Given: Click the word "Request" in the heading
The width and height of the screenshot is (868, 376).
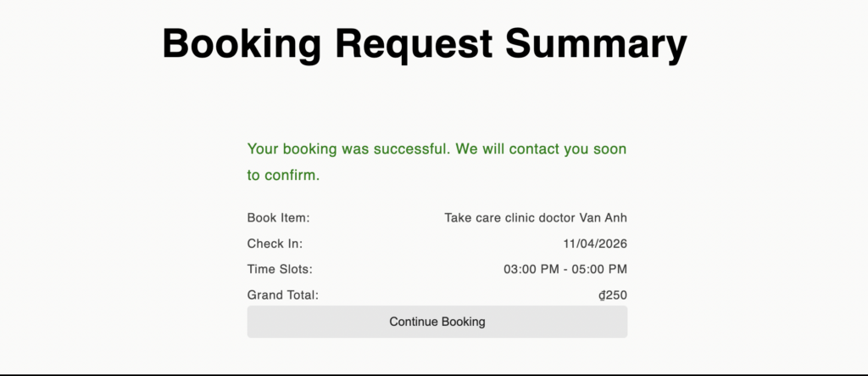Looking at the screenshot, I should pos(414,43).
